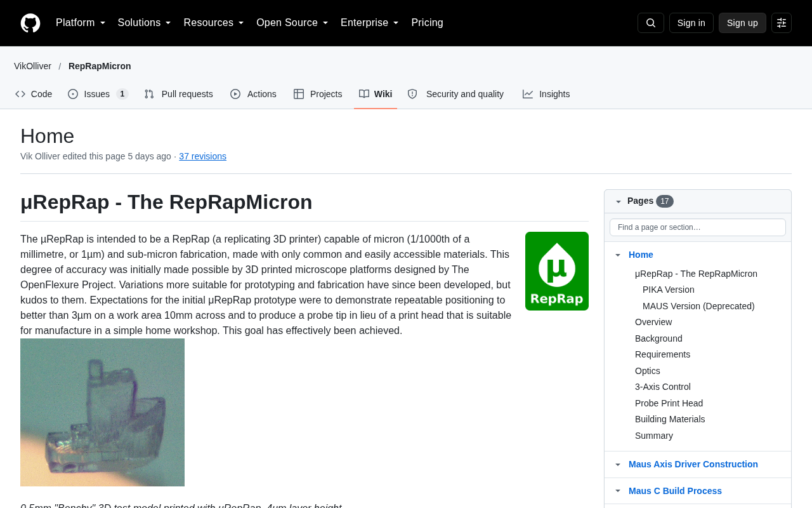Screen dimensions: 812x508
Task: Click the Security shield icon
Action: [x=412, y=94]
